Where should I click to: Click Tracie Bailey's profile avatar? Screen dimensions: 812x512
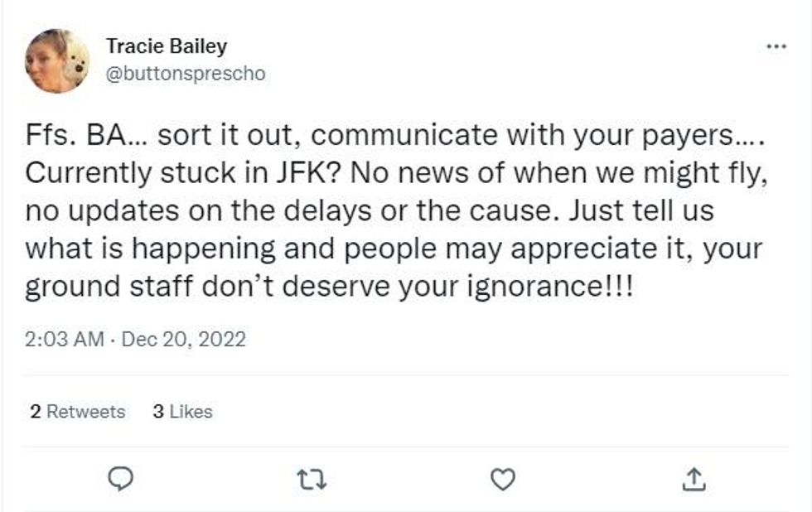click(57, 60)
